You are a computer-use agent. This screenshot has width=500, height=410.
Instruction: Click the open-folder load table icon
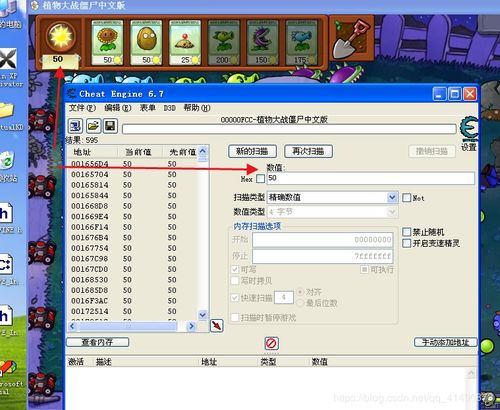pyautogui.click(x=93, y=126)
